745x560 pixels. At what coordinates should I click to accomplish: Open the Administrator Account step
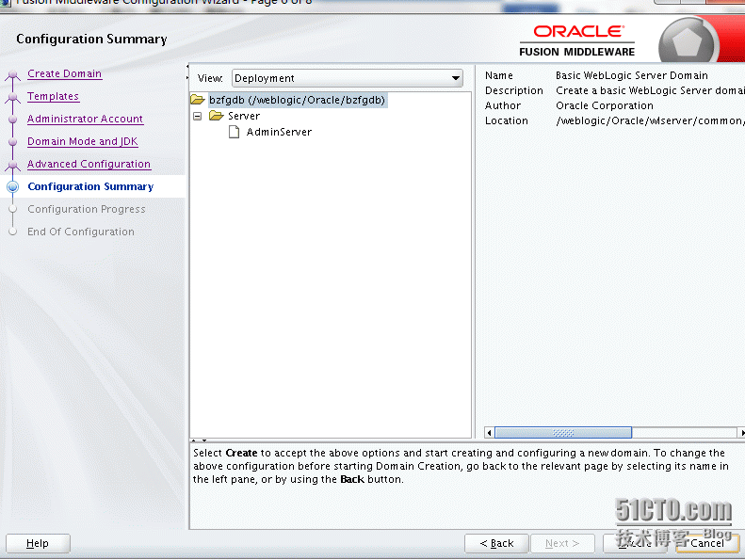85,119
